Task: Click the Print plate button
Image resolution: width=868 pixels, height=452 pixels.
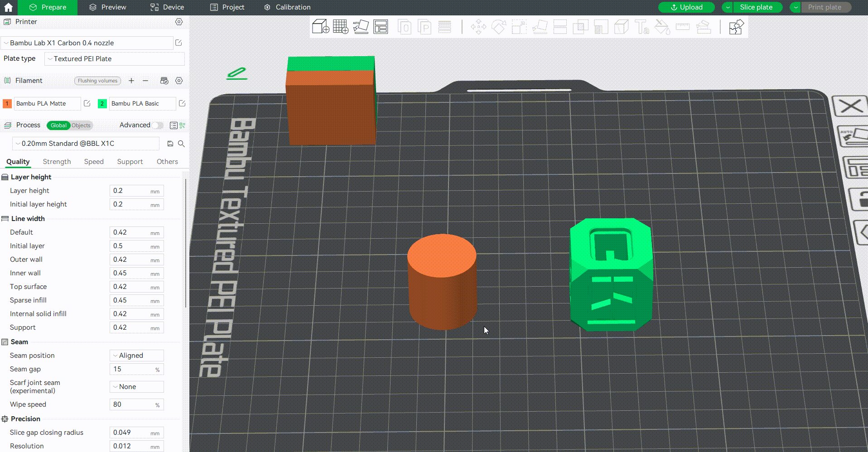Action: (x=827, y=7)
